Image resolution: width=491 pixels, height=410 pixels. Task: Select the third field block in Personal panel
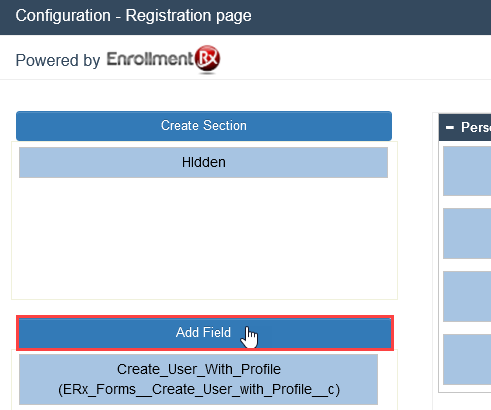tap(467, 296)
